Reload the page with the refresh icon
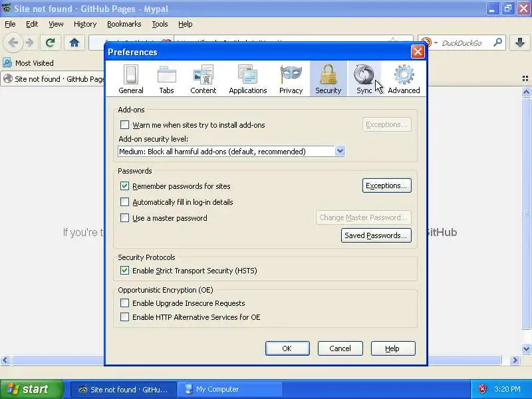The width and height of the screenshot is (532, 399). pos(51,43)
